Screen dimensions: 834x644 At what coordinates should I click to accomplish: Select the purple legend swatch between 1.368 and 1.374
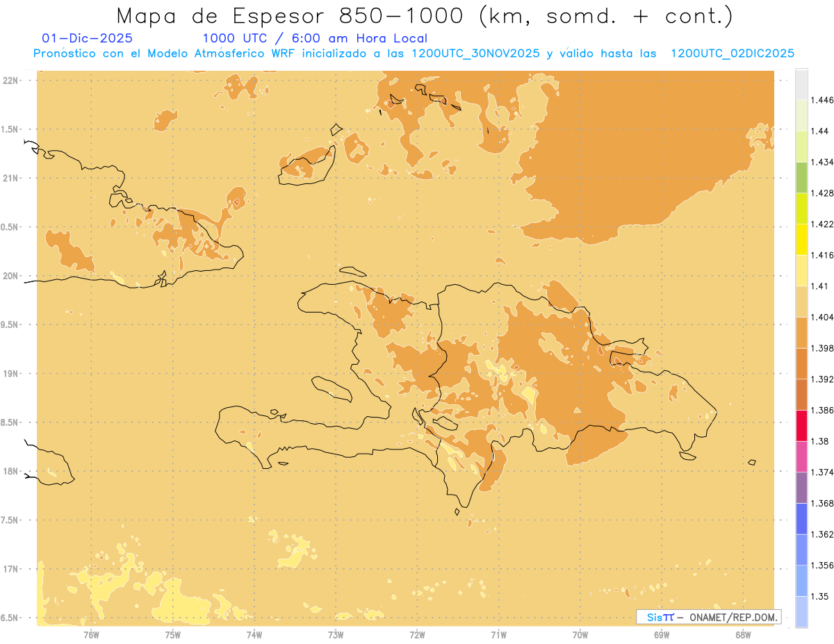click(x=801, y=488)
